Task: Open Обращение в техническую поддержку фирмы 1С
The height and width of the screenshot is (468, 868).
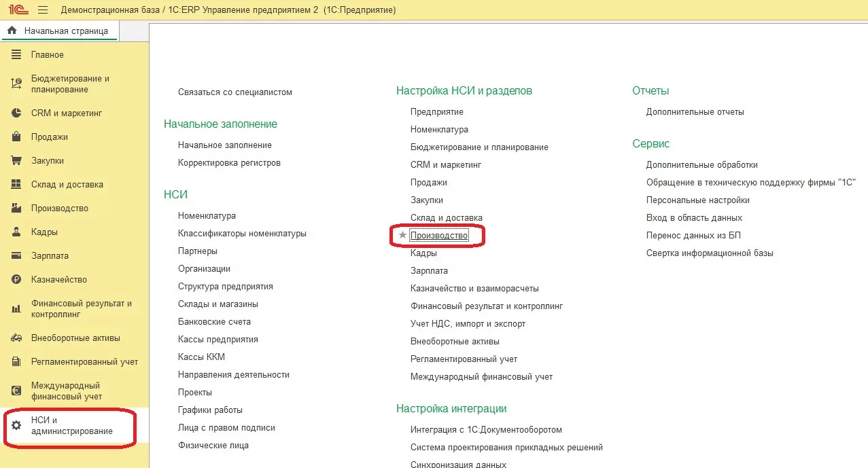Action: click(x=751, y=182)
